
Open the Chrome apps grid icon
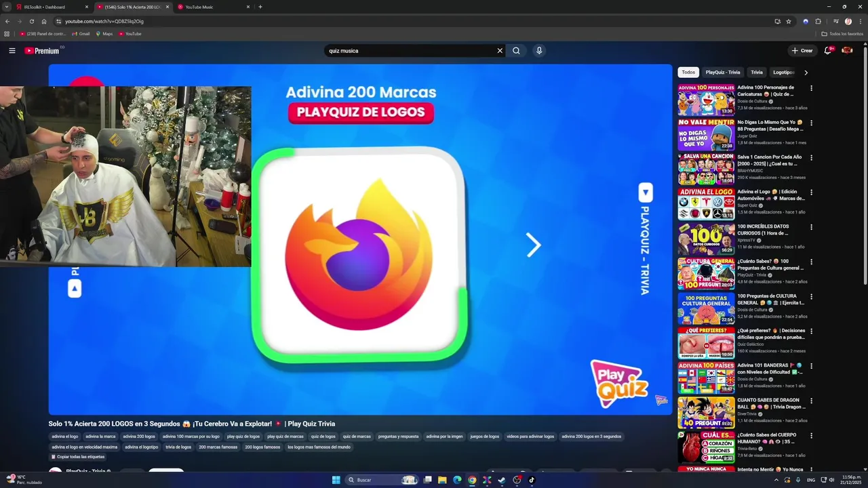click(x=7, y=34)
